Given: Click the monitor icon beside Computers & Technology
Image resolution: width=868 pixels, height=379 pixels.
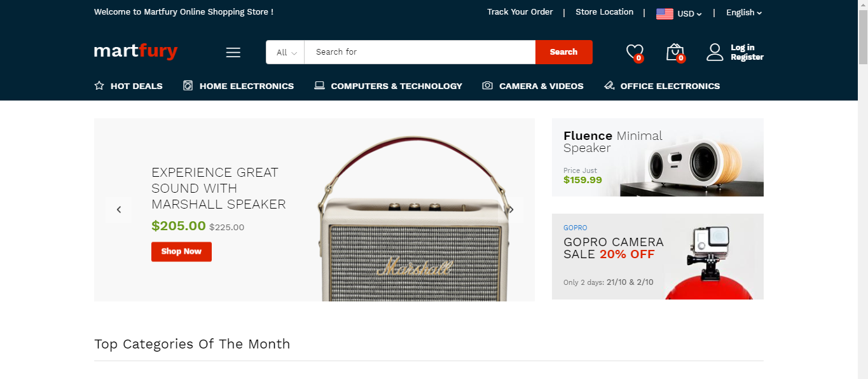Looking at the screenshot, I should [x=319, y=85].
